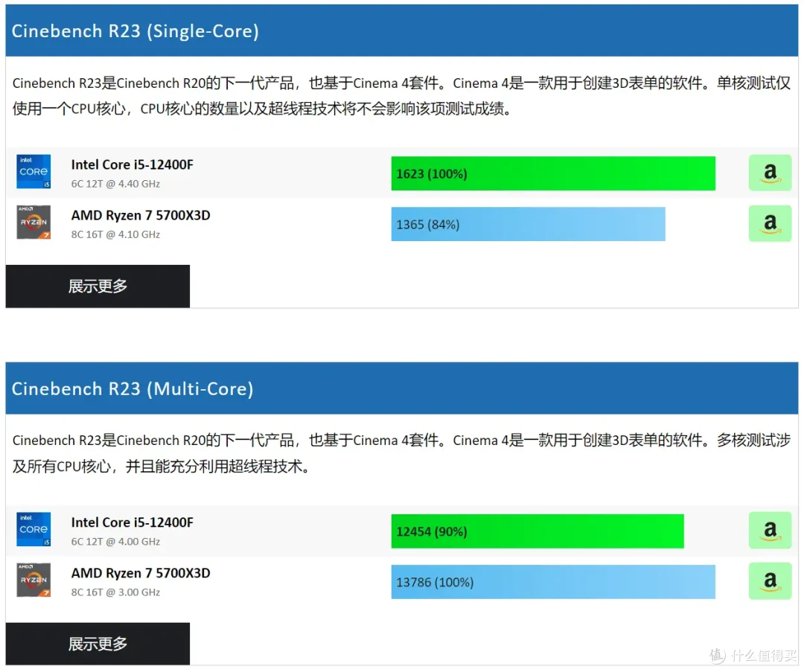The height and width of the screenshot is (672, 804).
Task: Click the green 1623 score bar
Action: tap(553, 173)
